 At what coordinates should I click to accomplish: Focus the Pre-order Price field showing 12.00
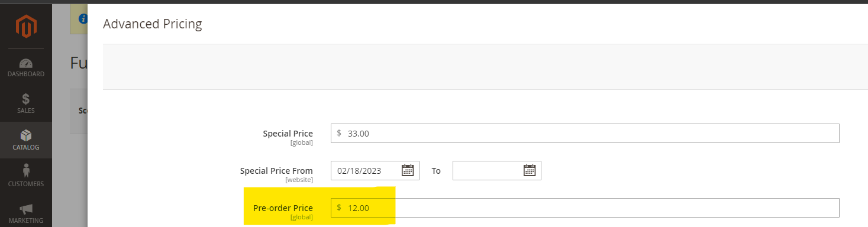(585, 208)
